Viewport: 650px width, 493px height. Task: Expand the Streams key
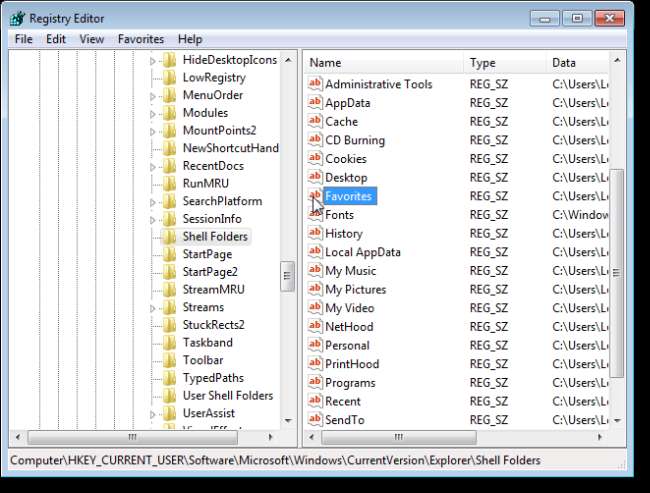pos(153,308)
